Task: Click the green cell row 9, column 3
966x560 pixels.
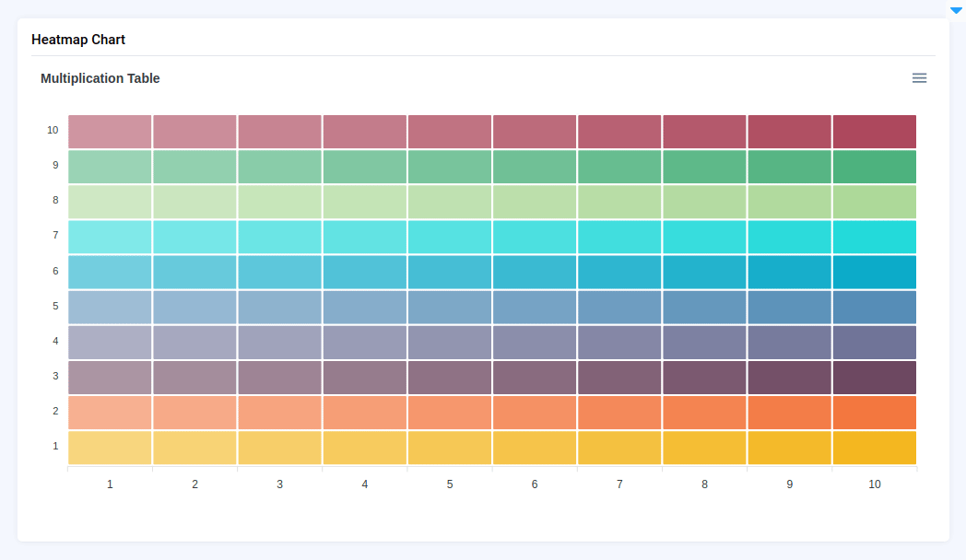Action: click(280, 167)
